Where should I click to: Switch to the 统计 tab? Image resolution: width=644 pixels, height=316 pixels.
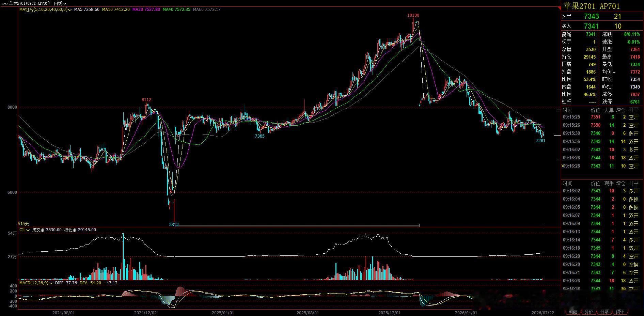click(x=620, y=312)
